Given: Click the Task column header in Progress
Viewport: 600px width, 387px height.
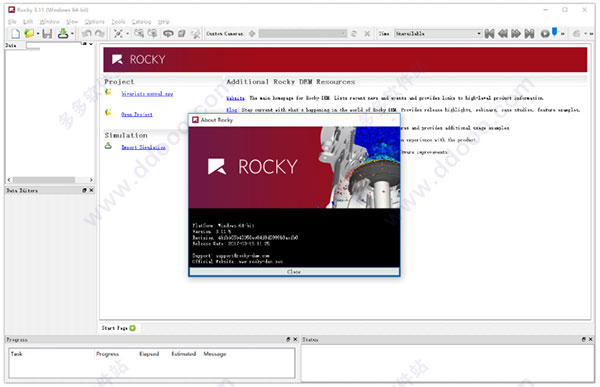Looking at the screenshot, I should pos(16,354).
